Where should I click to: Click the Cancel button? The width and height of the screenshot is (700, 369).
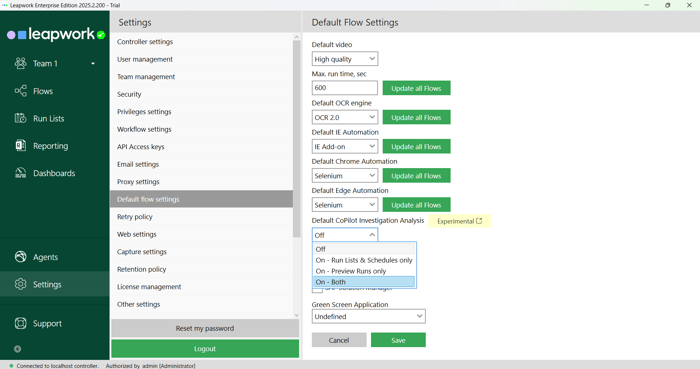(339, 340)
